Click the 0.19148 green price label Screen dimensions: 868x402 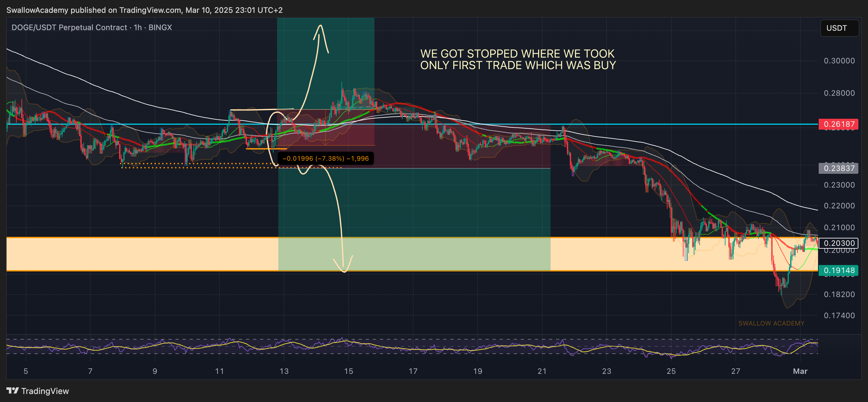tap(839, 270)
